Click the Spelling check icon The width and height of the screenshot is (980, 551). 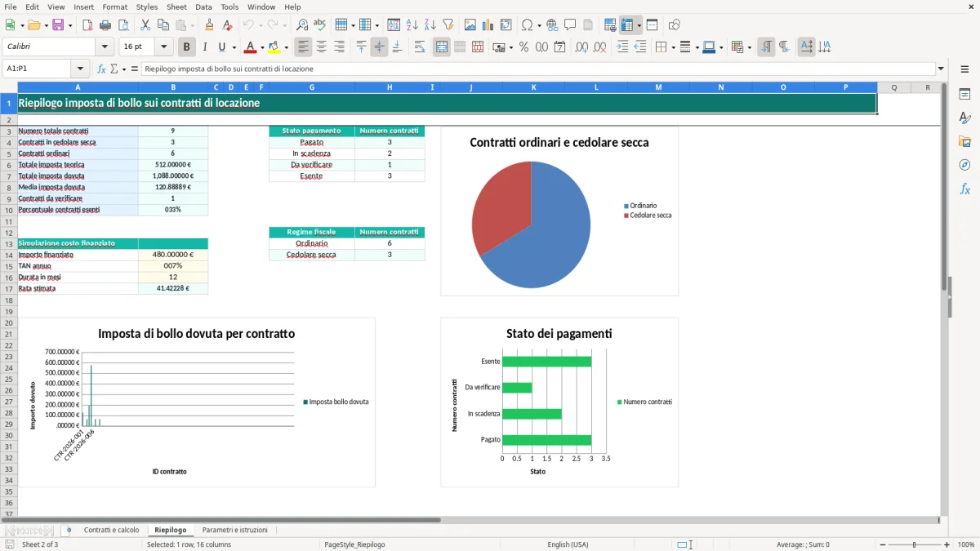click(x=320, y=24)
